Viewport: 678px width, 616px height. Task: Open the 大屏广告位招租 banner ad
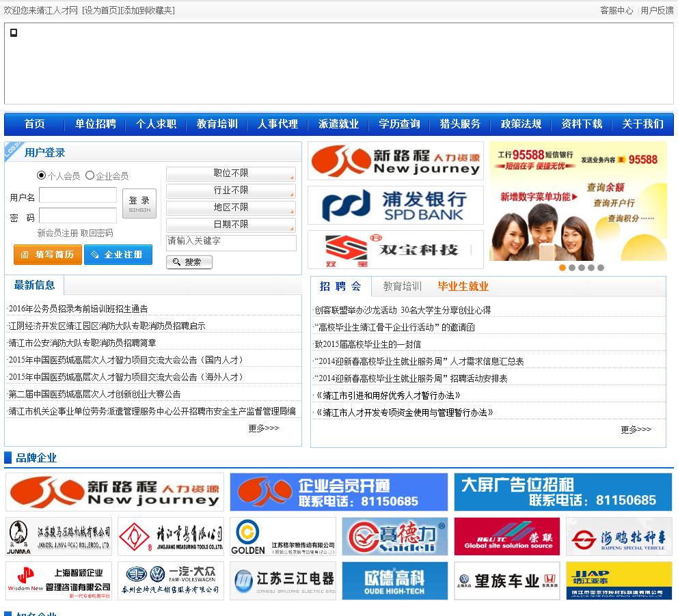[563, 492]
